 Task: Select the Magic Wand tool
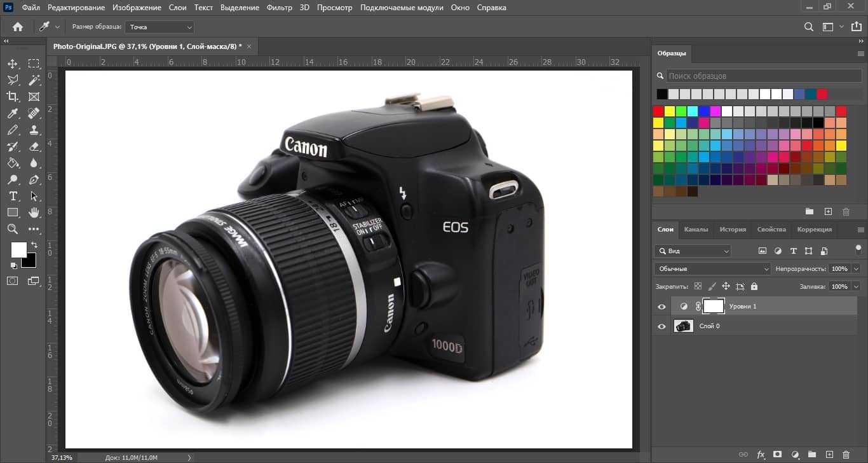[x=34, y=80]
